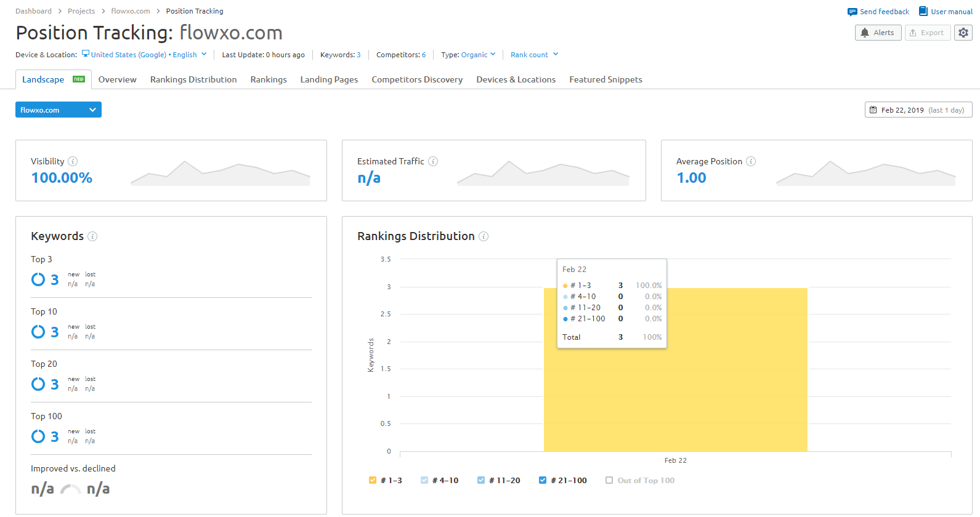This screenshot has width=980, height=517.
Task: Click the Send feedback chat icon
Action: click(x=852, y=12)
